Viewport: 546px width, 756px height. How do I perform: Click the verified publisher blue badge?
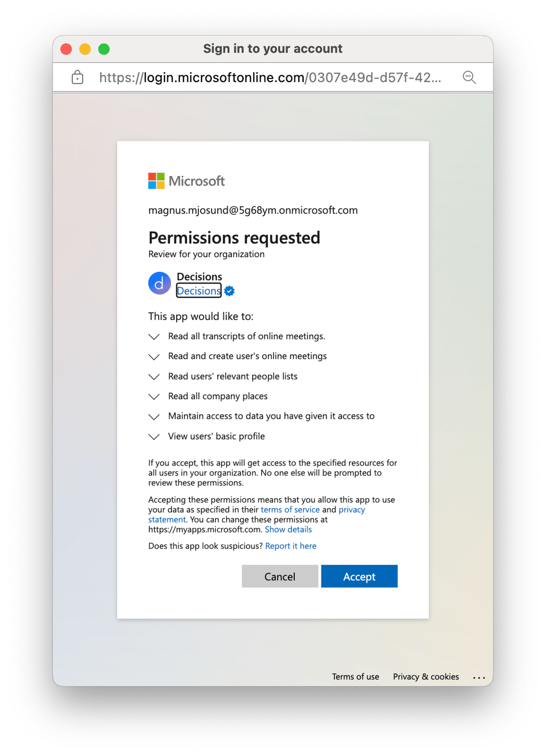pos(229,290)
